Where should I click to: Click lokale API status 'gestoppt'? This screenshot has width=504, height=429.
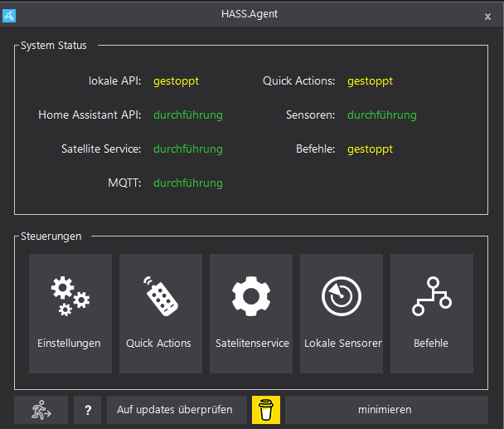pos(176,81)
